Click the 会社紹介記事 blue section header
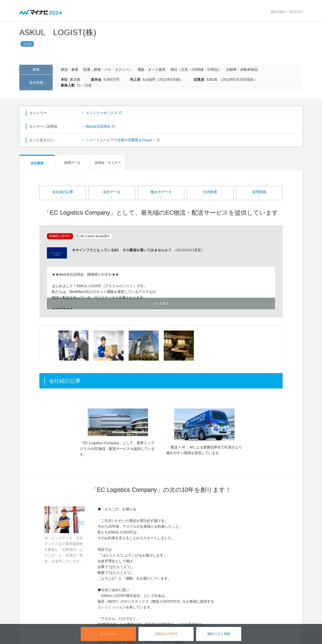Image resolution: width=322 pixels, height=644 pixels. tap(161, 381)
